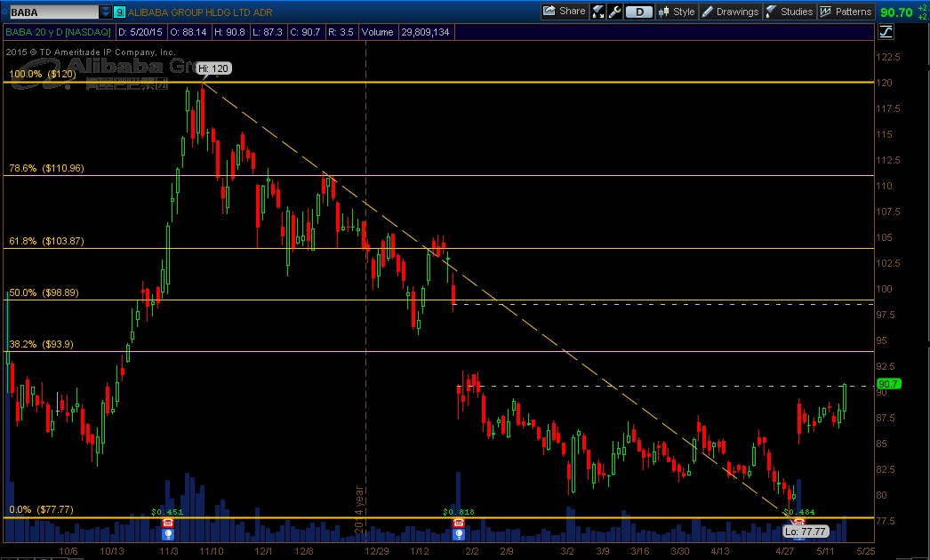Viewport: 930px width, 560px height.
Task: Click the cyan number 9 link badge
Action: coord(120,12)
